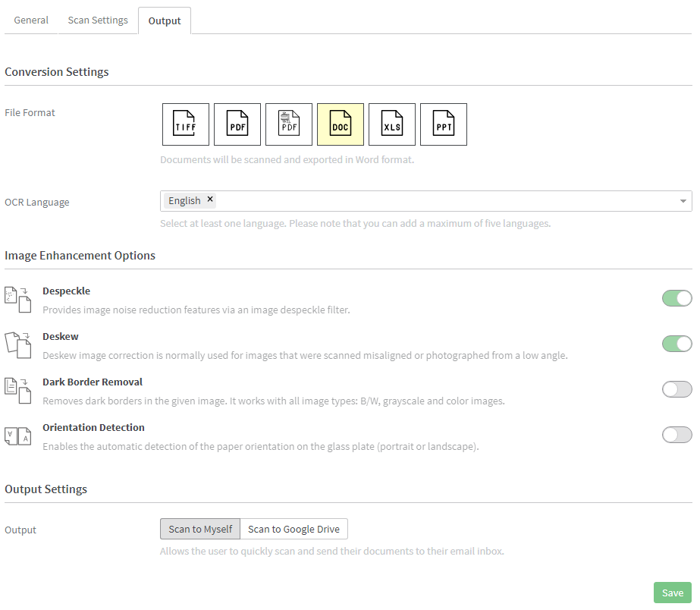Viewport: 700px width, 610px height.
Task: Turn on Orientation Detection switch
Action: pos(676,435)
